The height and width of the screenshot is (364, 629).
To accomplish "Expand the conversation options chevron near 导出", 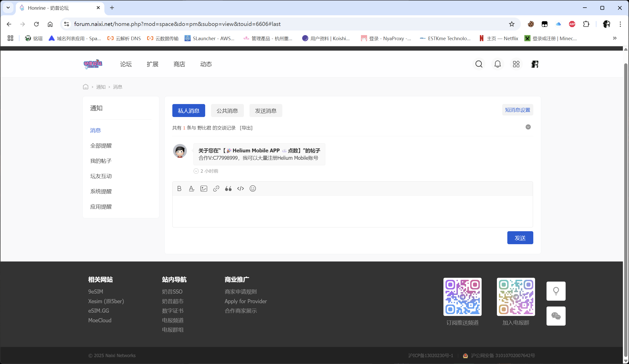I will (x=528, y=127).
